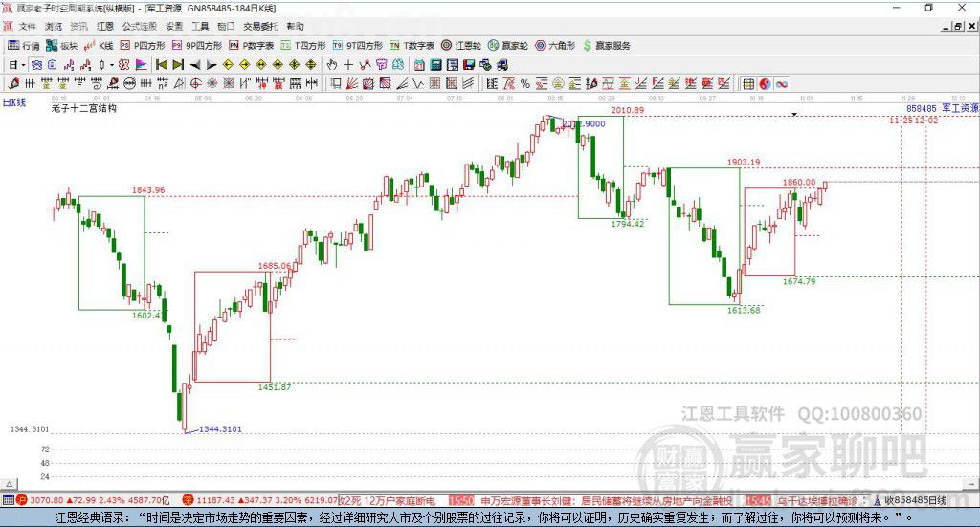Open the 交易委托 menu
The width and height of the screenshot is (980, 527).
260,26
